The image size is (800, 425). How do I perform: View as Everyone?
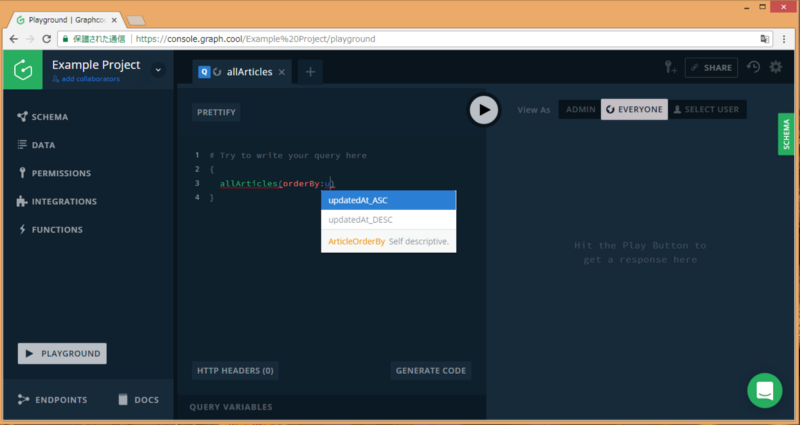(x=634, y=110)
